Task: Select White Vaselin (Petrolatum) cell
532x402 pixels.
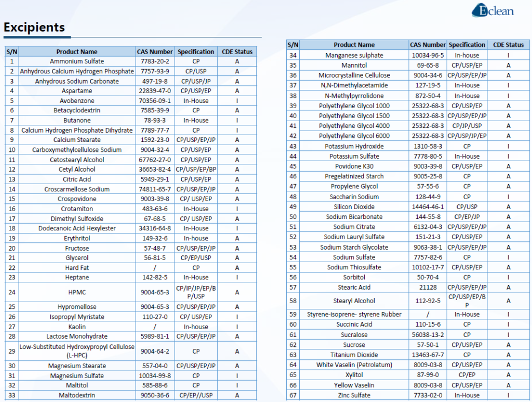Action: click(x=354, y=365)
